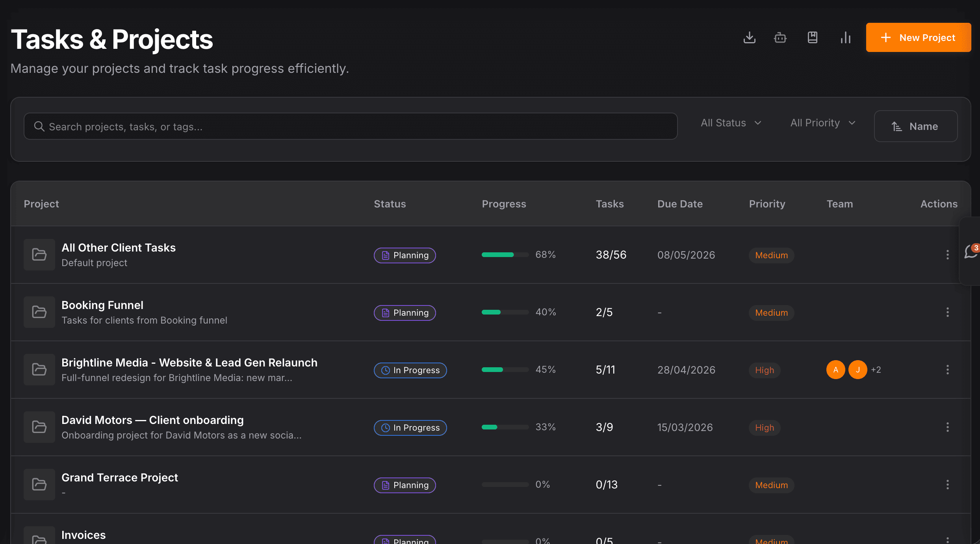This screenshot has width=980, height=544.
Task: Open the chat bubble with 3 notifications
Action: click(x=970, y=252)
